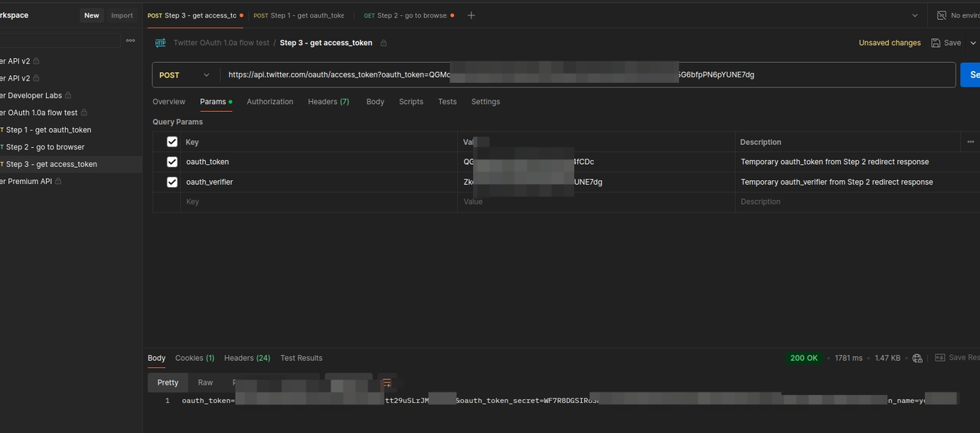
Task: Open the Authorization request tab
Action: (269, 102)
